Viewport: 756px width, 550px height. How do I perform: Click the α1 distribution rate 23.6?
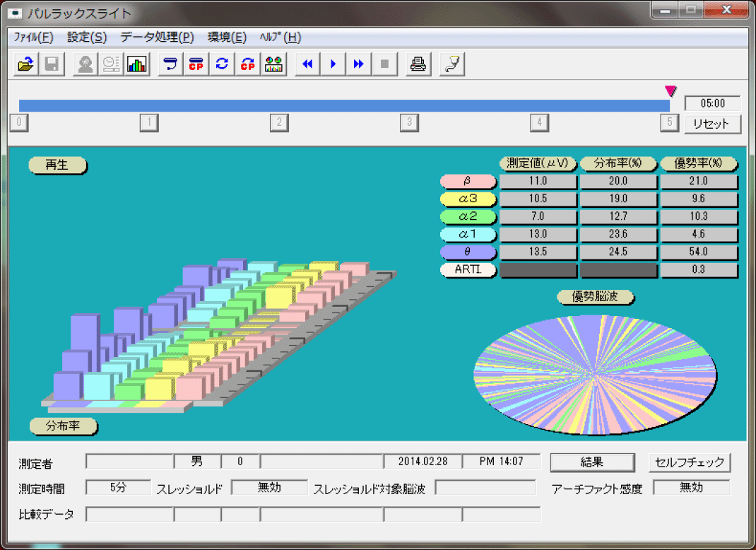point(618,235)
